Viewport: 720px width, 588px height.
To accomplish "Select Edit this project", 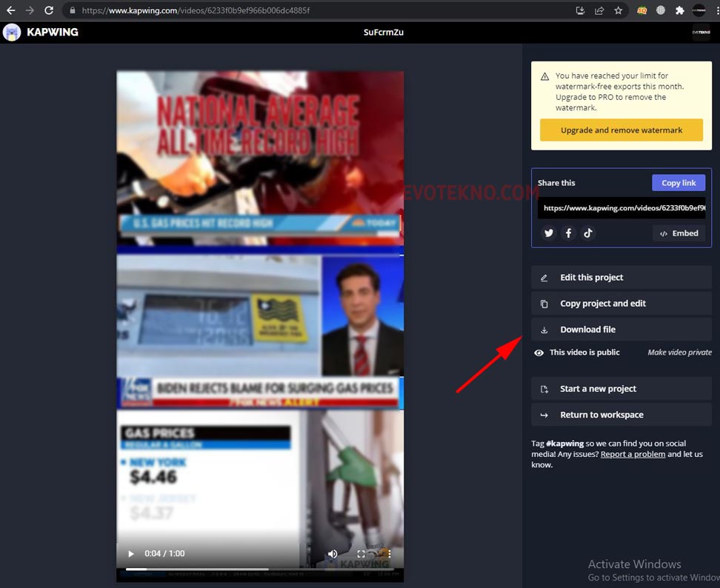I will (x=621, y=278).
